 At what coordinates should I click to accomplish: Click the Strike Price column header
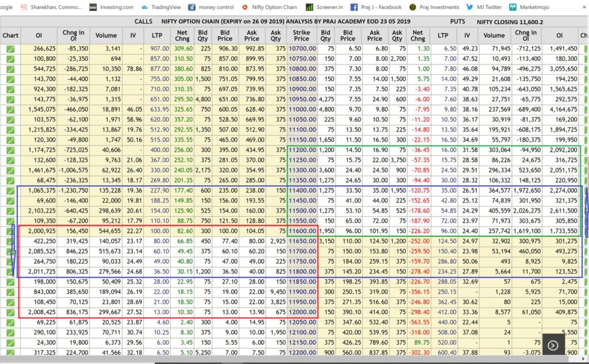pyautogui.click(x=301, y=35)
